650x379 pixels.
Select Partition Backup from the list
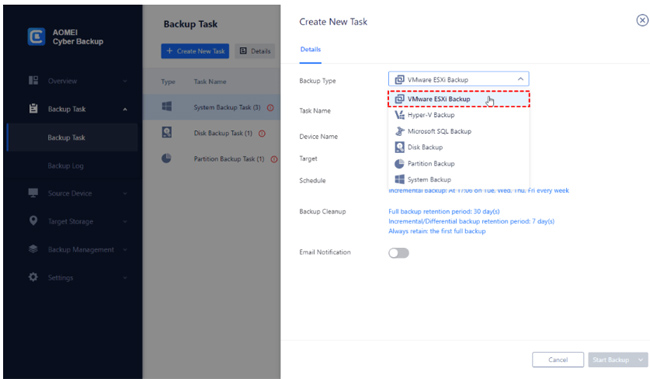[459, 163]
